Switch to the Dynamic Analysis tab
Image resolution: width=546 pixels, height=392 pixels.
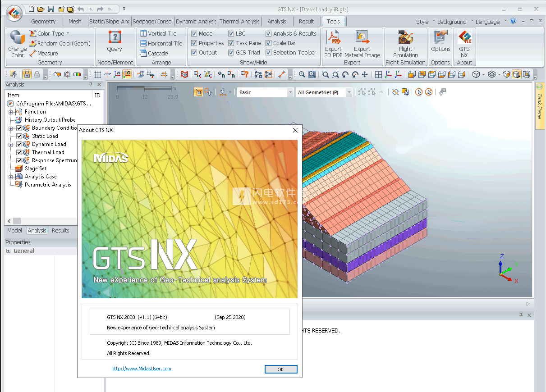196,21
